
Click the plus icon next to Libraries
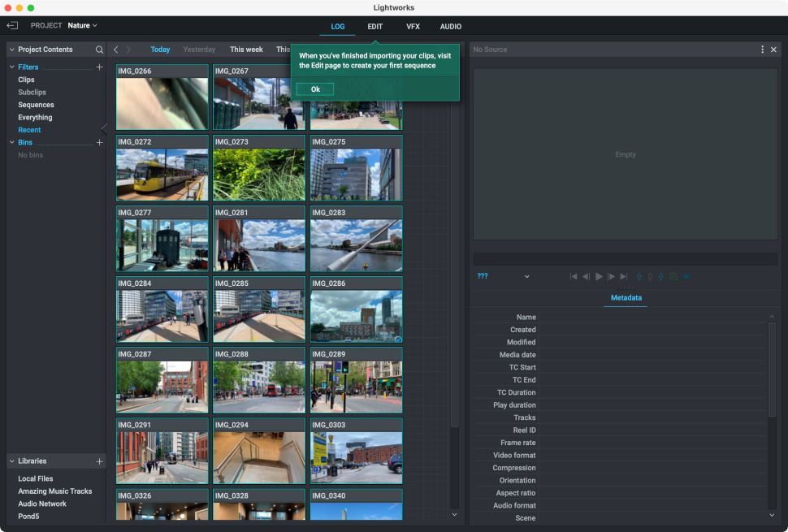click(99, 461)
